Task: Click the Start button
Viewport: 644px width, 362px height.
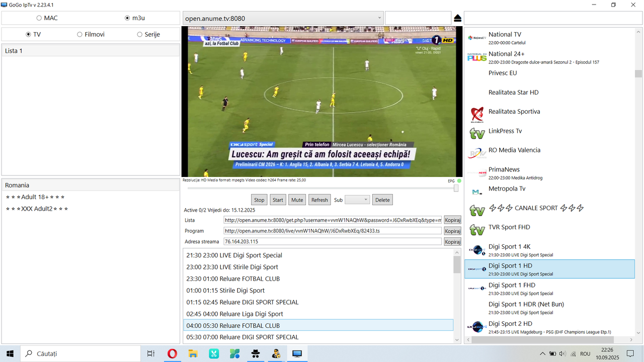Action: pos(278,200)
